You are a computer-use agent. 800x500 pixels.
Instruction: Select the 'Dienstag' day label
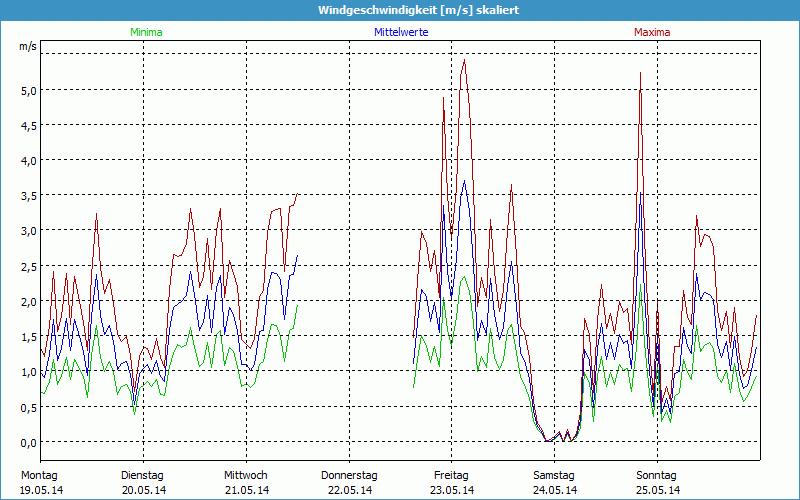coord(142,475)
